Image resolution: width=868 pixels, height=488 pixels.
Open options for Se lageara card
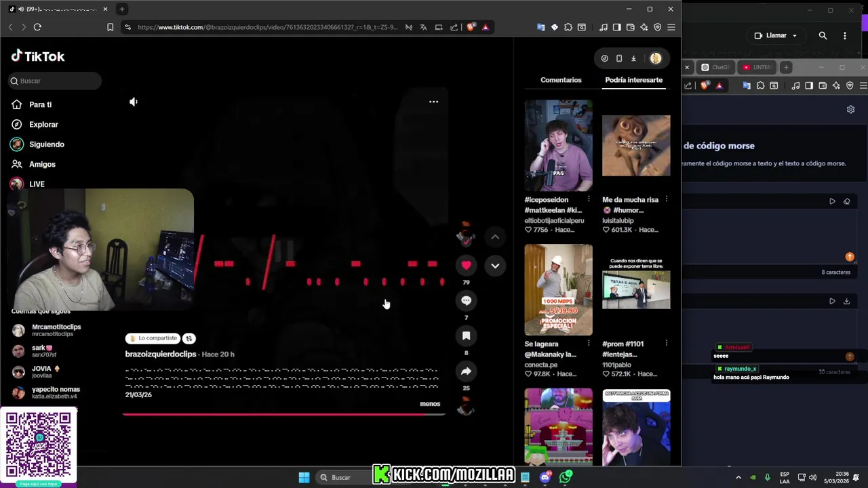589,344
